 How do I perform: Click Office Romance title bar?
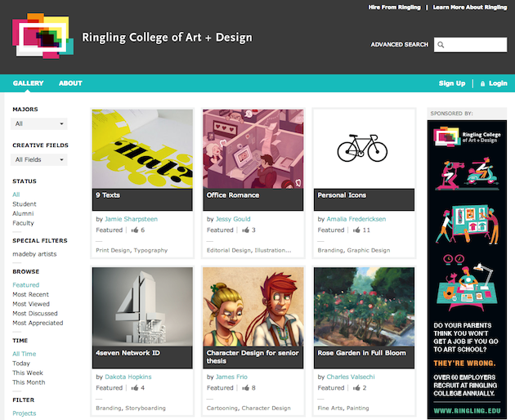click(253, 199)
